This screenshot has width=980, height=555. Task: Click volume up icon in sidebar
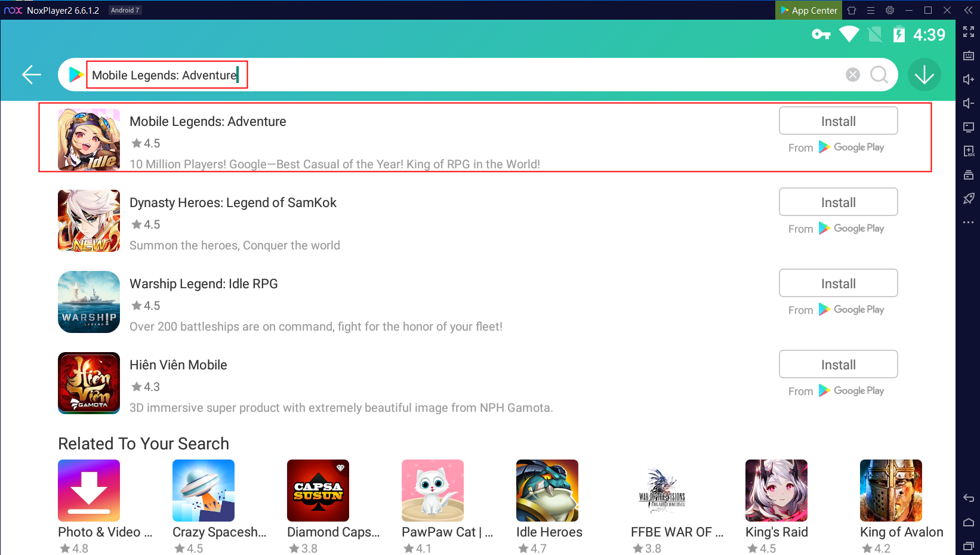(968, 79)
